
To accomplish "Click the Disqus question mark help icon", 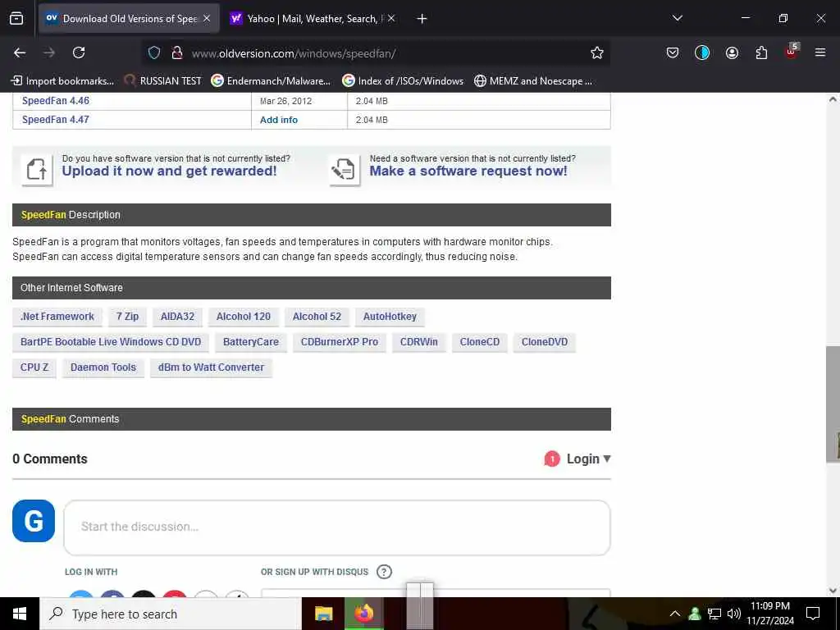I will tap(384, 572).
